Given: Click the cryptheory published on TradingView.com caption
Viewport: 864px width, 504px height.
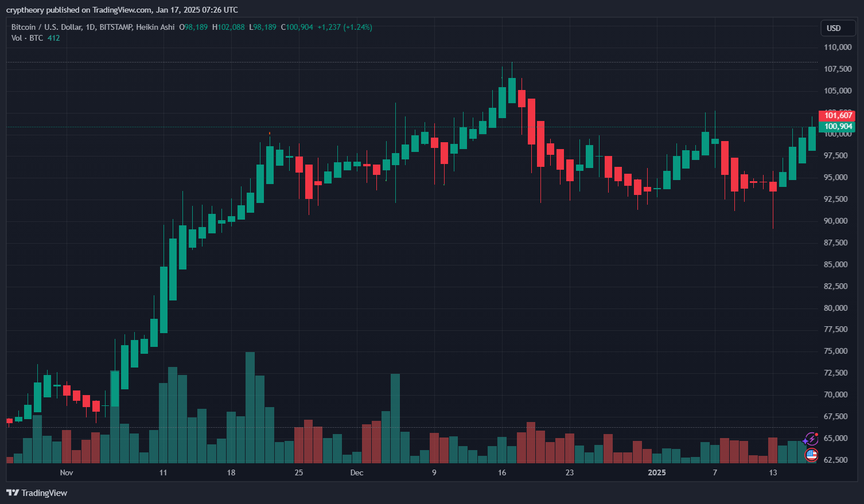Looking at the screenshot, I should click(122, 10).
